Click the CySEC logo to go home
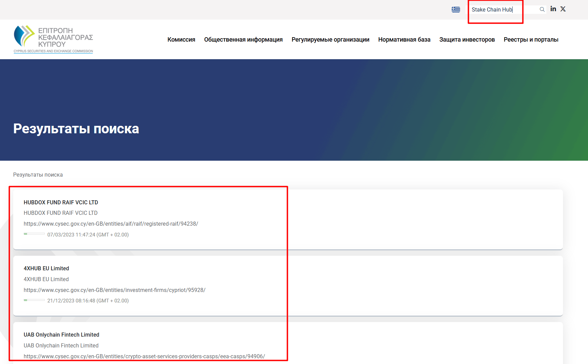 (53, 39)
